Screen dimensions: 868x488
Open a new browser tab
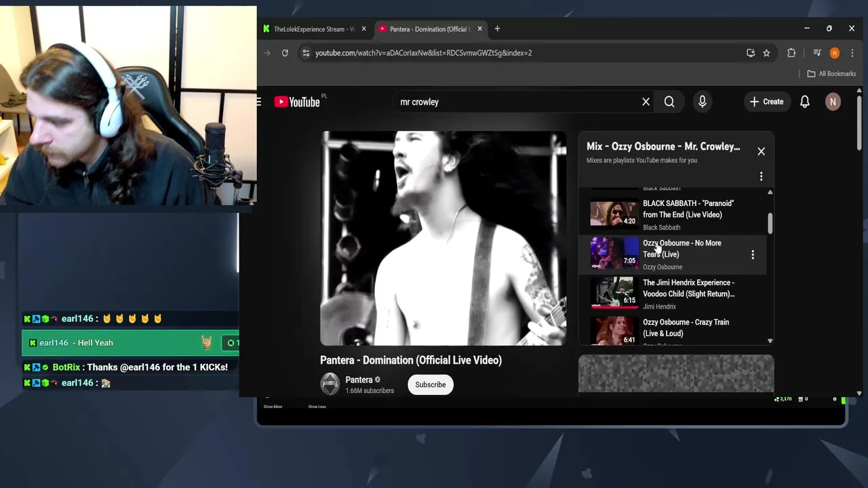pos(497,28)
